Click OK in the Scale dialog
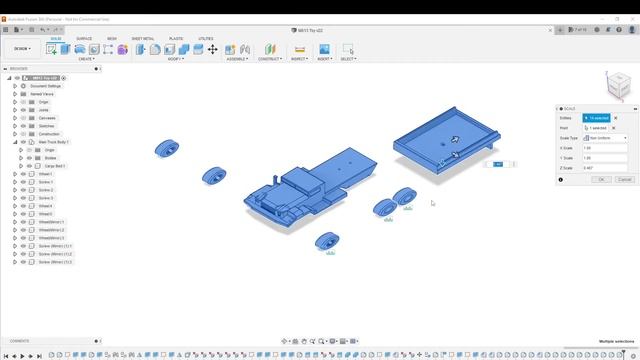 601,180
